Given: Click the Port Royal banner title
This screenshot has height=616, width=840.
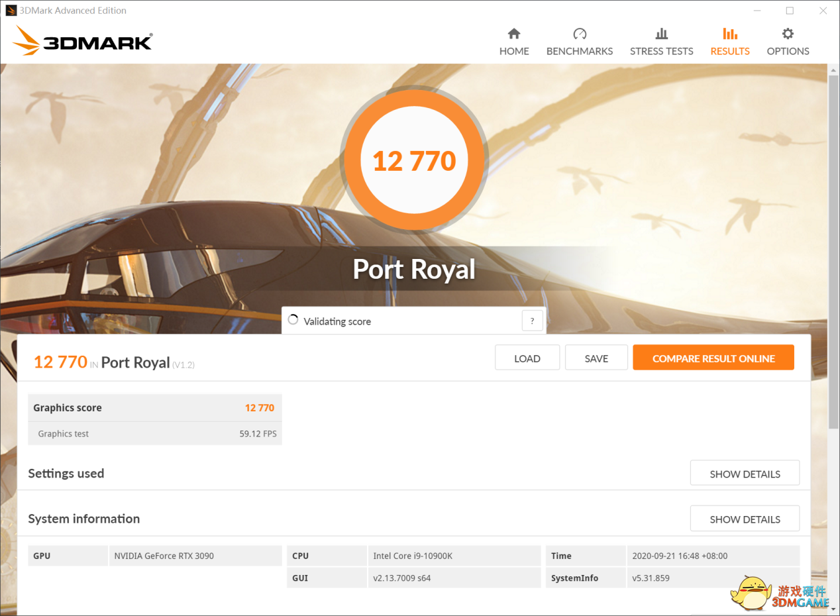Looking at the screenshot, I should click(x=414, y=269).
